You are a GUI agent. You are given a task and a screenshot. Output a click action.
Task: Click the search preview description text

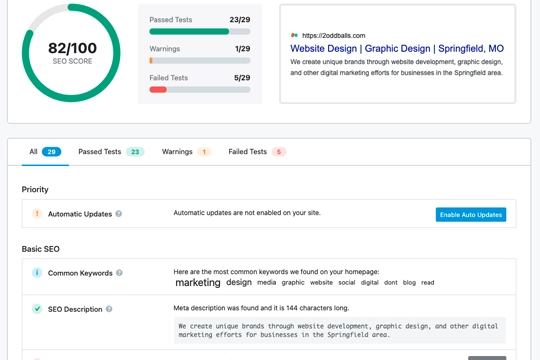pyautogui.click(x=396, y=67)
